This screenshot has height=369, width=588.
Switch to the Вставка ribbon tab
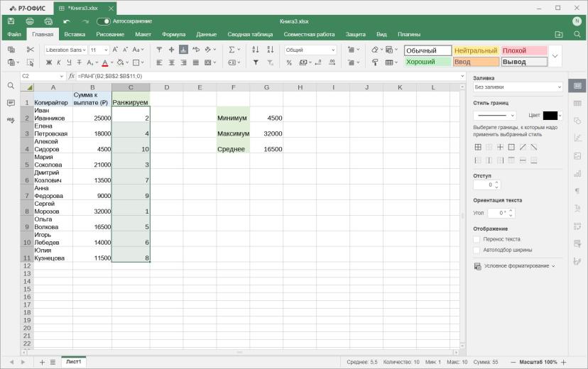[75, 34]
